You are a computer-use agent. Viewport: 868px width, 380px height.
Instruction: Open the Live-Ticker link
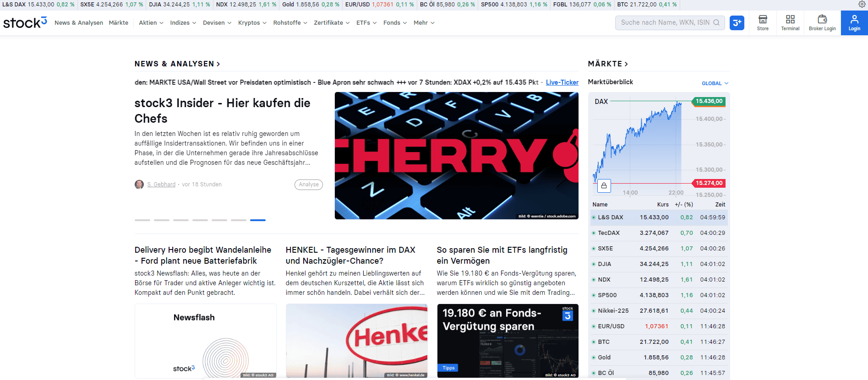click(x=562, y=82)
